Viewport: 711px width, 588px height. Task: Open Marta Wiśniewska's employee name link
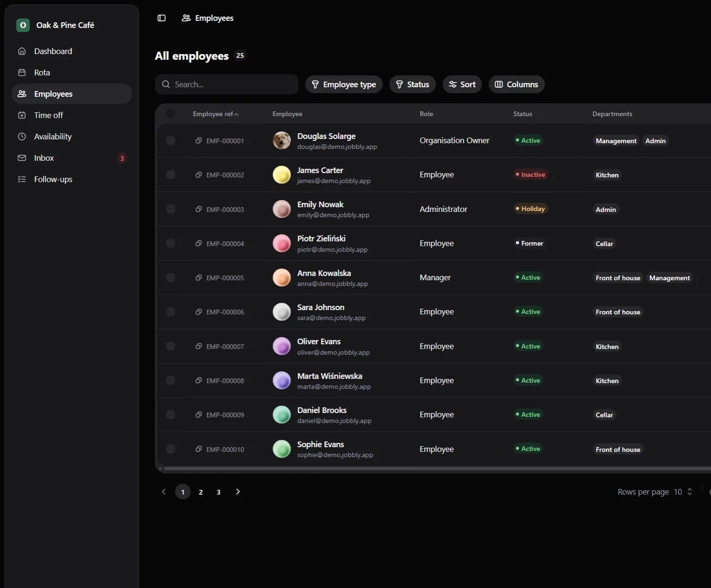click(x=329, y=376)
